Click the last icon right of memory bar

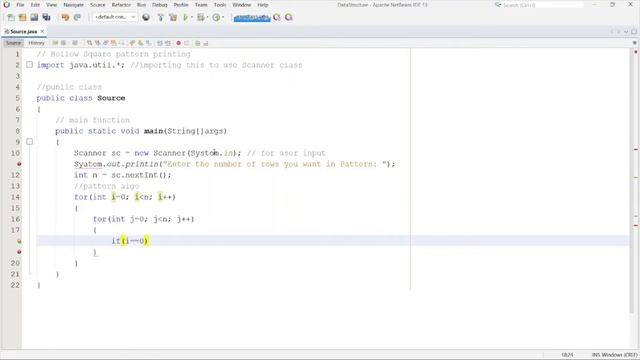click(x=289, y=17)
